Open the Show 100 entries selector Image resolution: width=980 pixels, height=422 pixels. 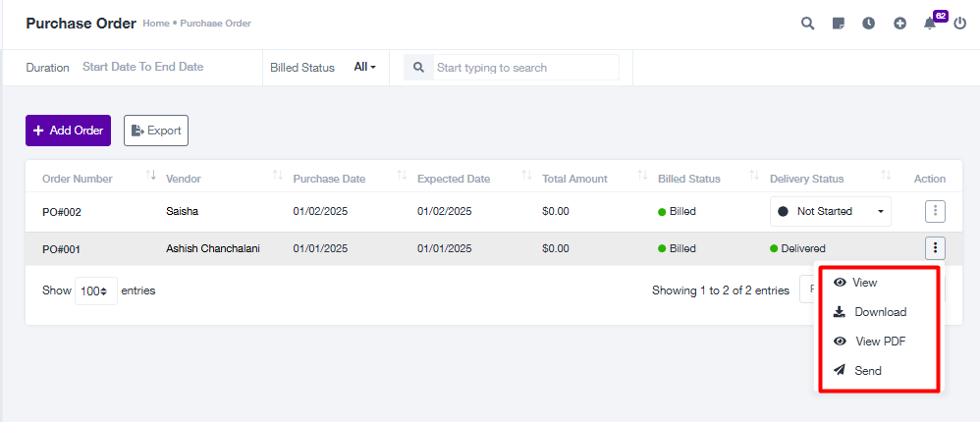click(x=96, y=290)
